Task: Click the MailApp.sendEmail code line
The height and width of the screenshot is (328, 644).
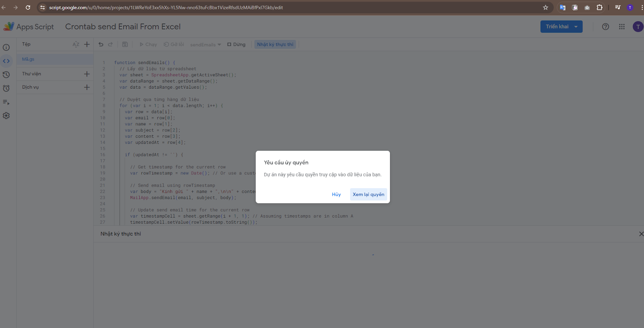Action: click(x=183, y=198)
